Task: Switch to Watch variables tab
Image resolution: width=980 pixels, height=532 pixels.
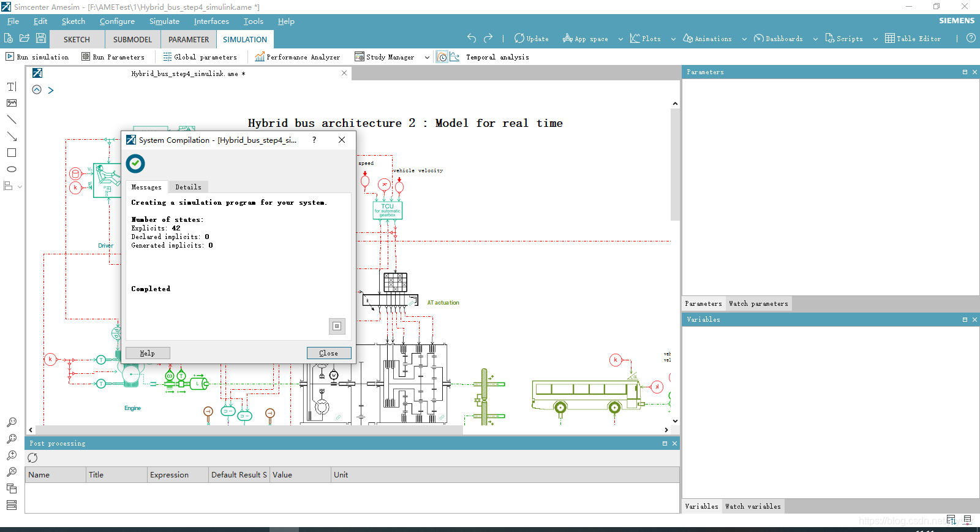Action: 753,506
